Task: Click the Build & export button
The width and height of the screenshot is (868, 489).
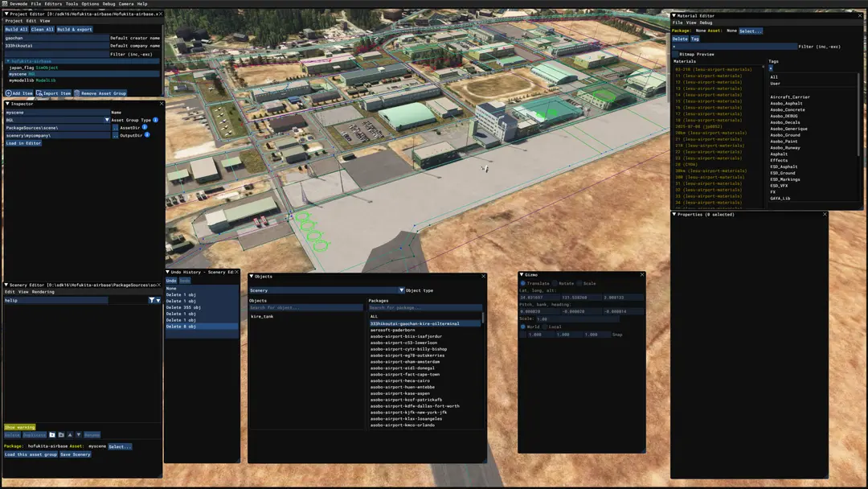Action: 75,29
